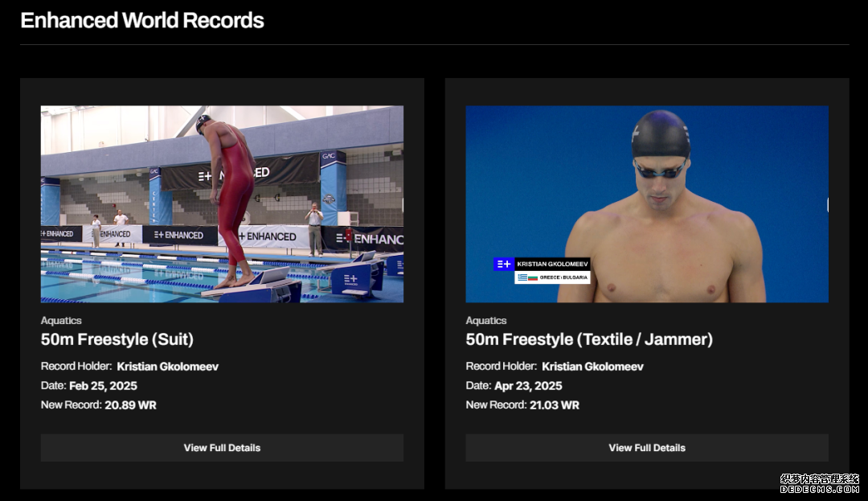Screen dimensions: 868x501
Task: Click the 20.89 WR record time
Action: 131,405
